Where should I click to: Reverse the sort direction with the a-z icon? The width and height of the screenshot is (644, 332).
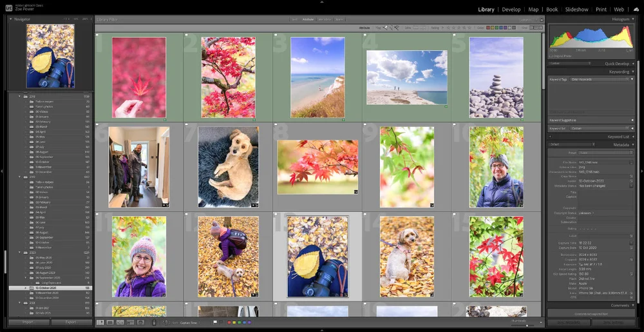(x=166, y=322)
